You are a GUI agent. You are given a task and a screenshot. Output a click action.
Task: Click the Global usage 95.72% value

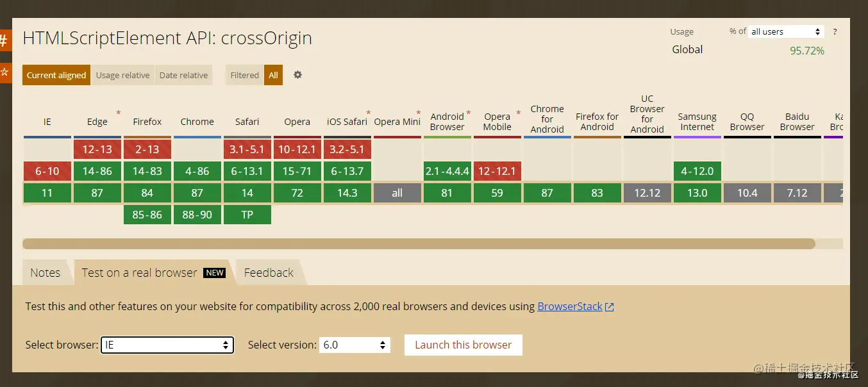pos(807,51)
